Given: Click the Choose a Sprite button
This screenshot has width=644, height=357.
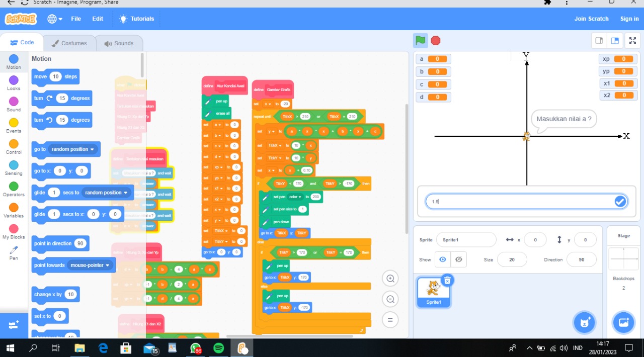Looking at the screenshot, I should click(584, 322).
